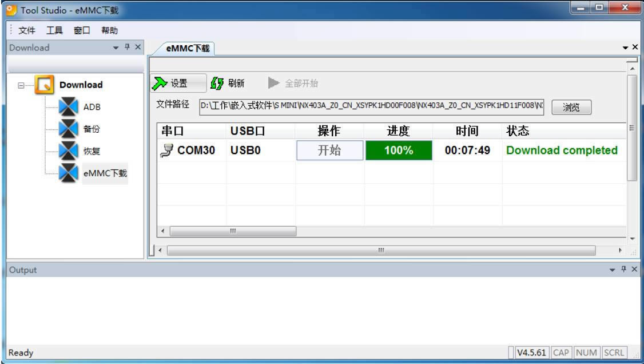
Task: Click the 刷新 refresh toolbar icon
Action: 217,83
